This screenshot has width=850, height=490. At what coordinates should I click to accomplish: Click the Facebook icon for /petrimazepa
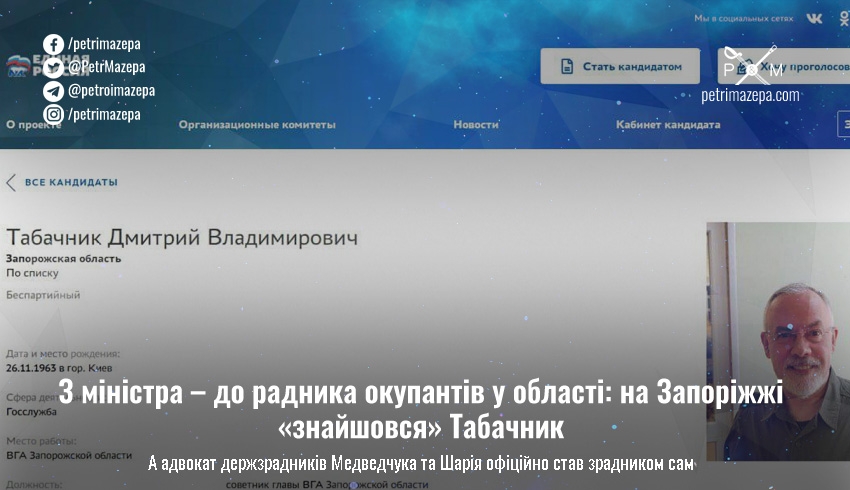[x=53, y=44]
